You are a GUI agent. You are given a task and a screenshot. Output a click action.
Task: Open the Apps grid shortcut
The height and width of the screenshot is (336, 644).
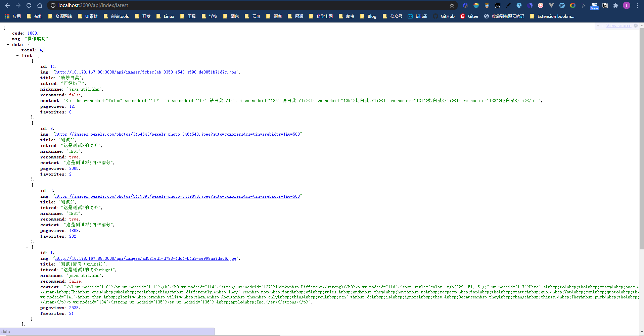[13, 16]
